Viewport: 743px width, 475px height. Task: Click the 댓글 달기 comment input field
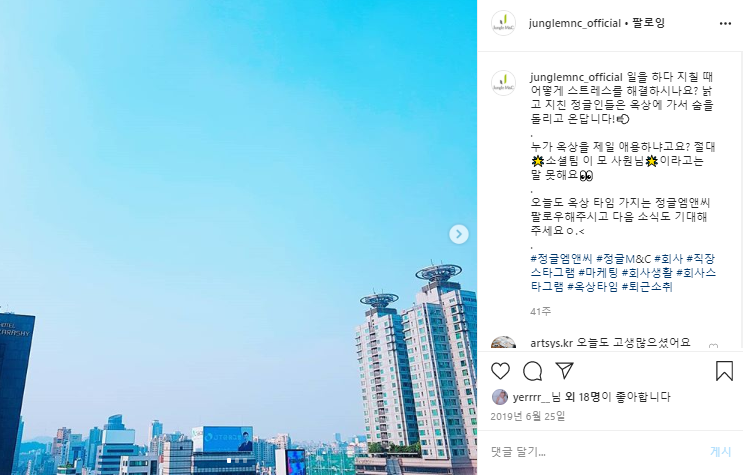coord(595,452)
